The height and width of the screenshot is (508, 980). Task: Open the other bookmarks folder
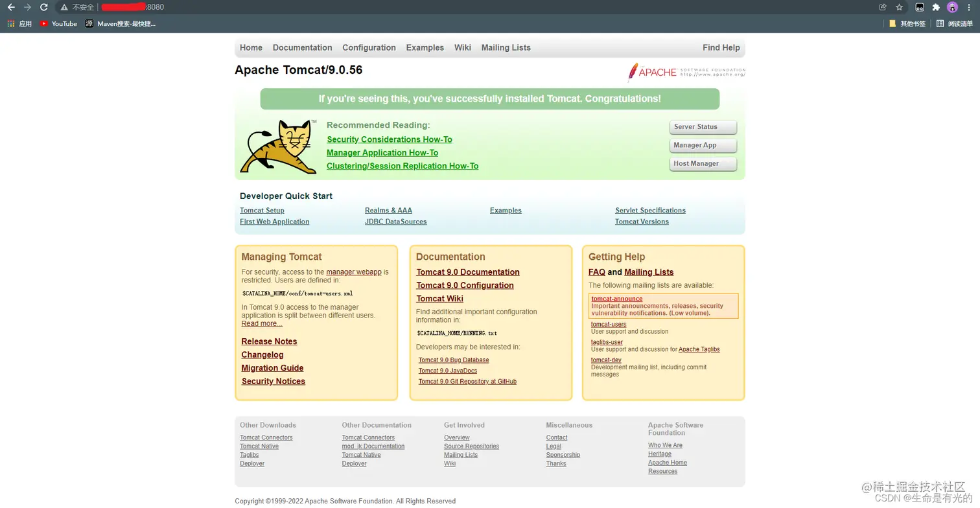(x=907, y=24)
